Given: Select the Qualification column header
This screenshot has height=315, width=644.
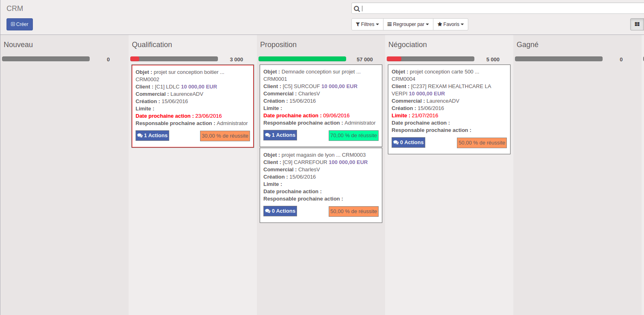Looking at the screenshot, I should coord(152,45).
